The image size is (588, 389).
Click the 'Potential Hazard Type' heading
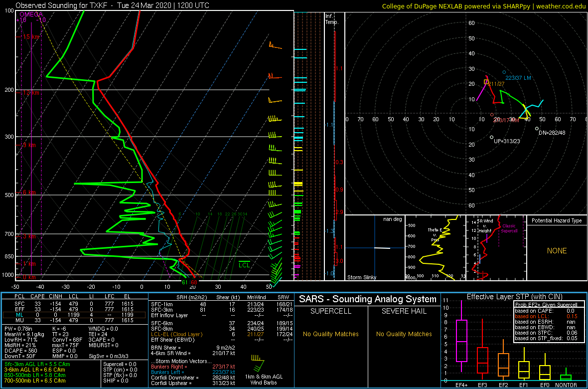[557, 221]
